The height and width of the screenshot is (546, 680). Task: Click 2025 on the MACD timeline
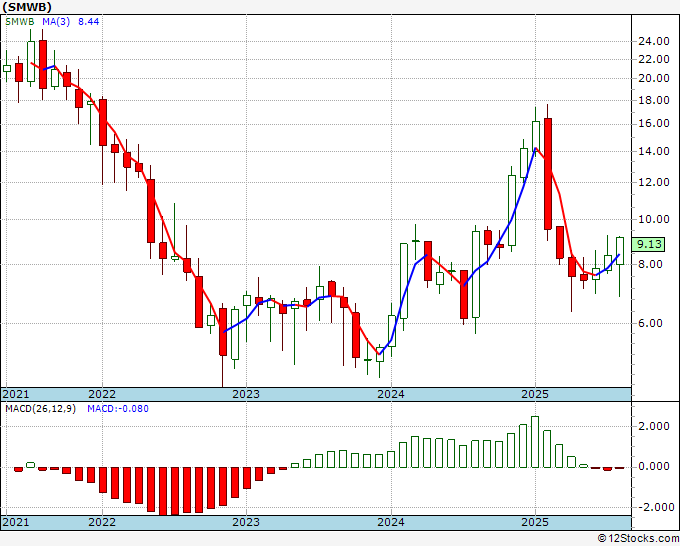coord(535,522)
